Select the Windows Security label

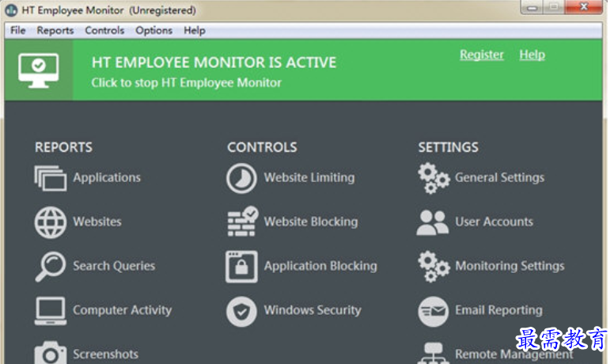tap(313, 310)
